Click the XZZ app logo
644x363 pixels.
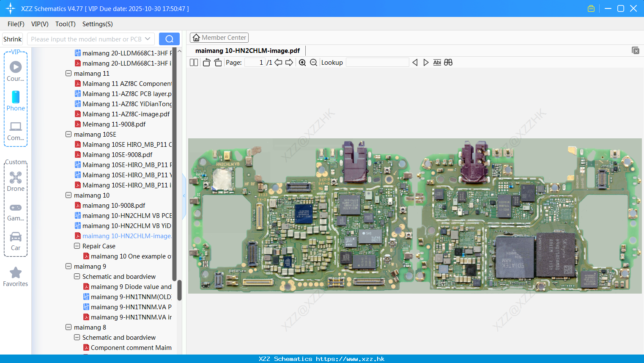pos(11,8)
